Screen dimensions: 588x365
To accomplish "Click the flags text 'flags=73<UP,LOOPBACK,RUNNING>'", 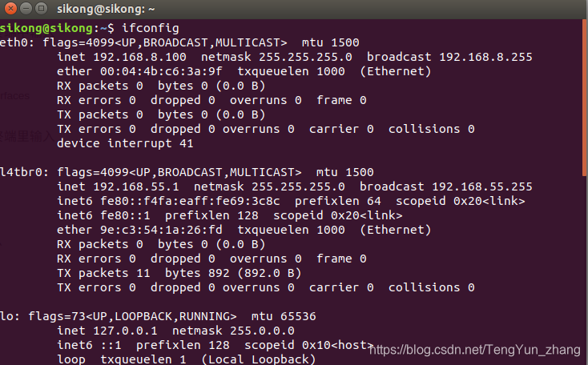I will point(132,316).
